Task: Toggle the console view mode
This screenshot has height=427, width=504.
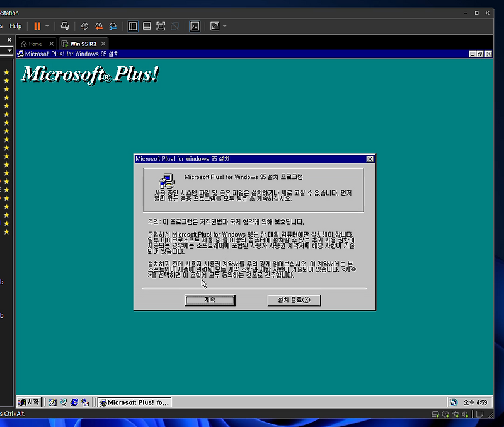Action: (193, 26)
